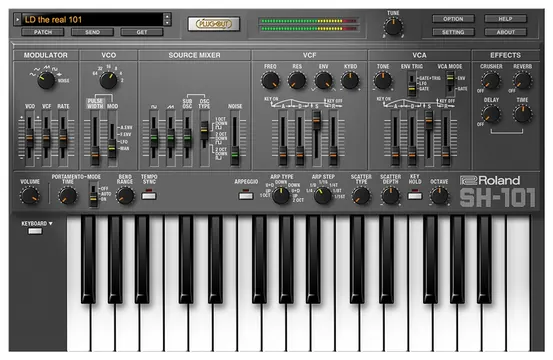
Task: Click the patch name display field
Action: 93,19
